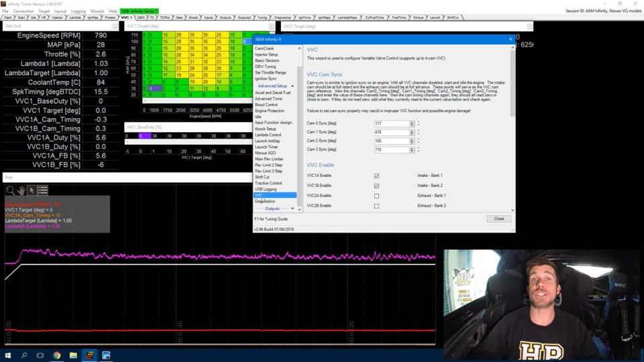The width and height of the screenshot is (644, 362).
Task: Check the VVC2B Enable box
Action: [376, 206]
